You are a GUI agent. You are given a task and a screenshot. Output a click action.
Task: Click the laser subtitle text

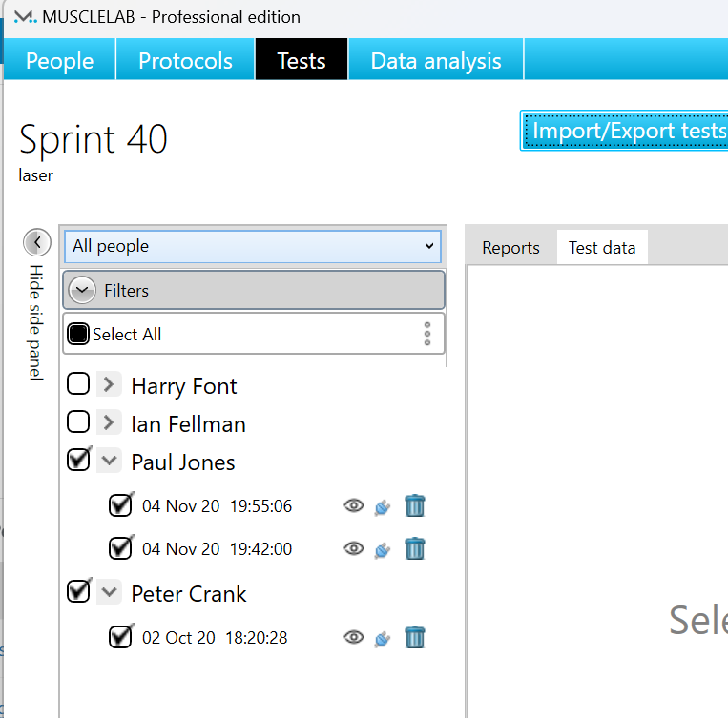coord(35,175)
